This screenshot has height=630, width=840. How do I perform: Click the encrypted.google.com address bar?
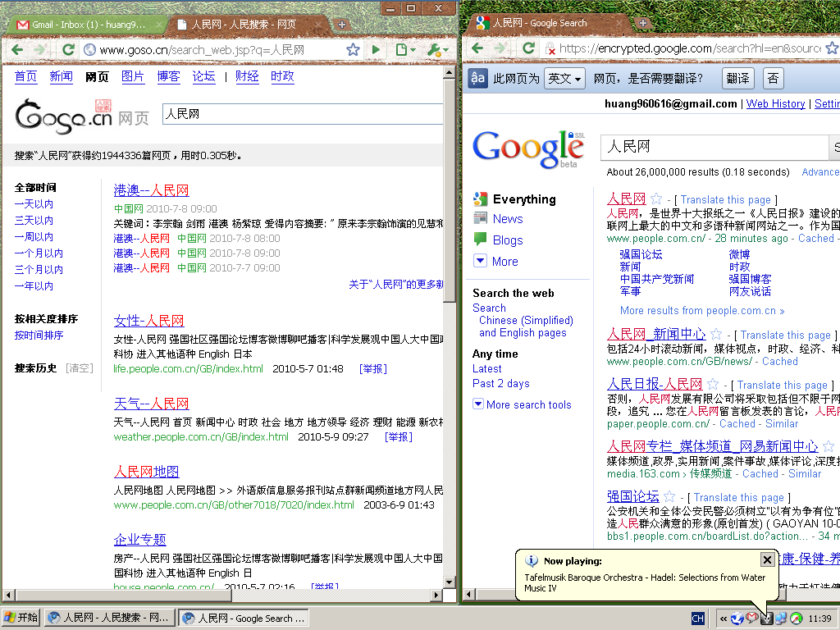[690, 48]
